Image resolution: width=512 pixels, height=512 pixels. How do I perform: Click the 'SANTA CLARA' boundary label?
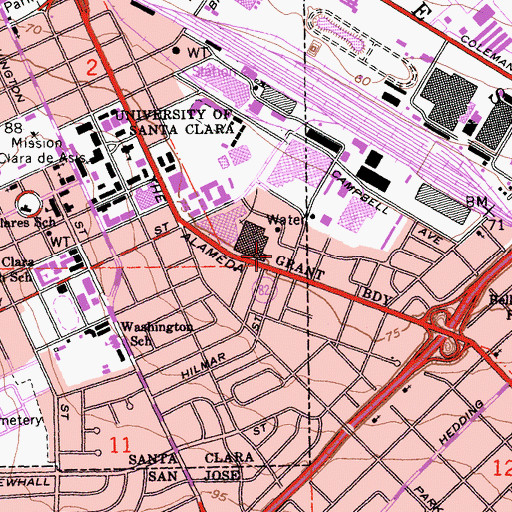pos(191,458)
